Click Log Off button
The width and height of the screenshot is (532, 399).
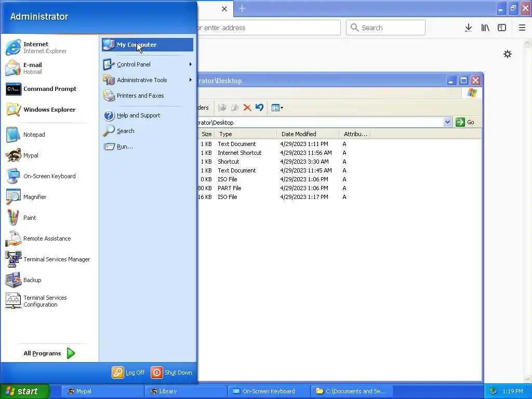click(x=128, y=373)
